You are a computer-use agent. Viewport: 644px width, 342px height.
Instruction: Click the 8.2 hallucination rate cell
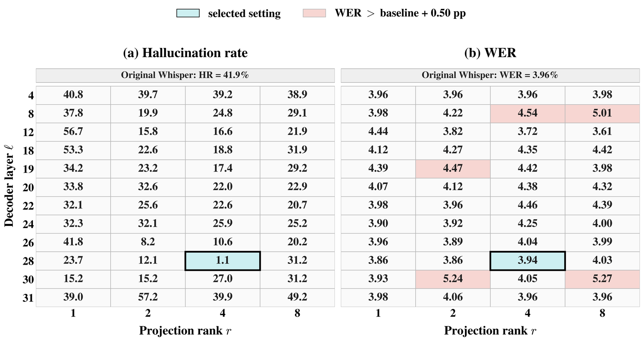(x=148, y=242)
